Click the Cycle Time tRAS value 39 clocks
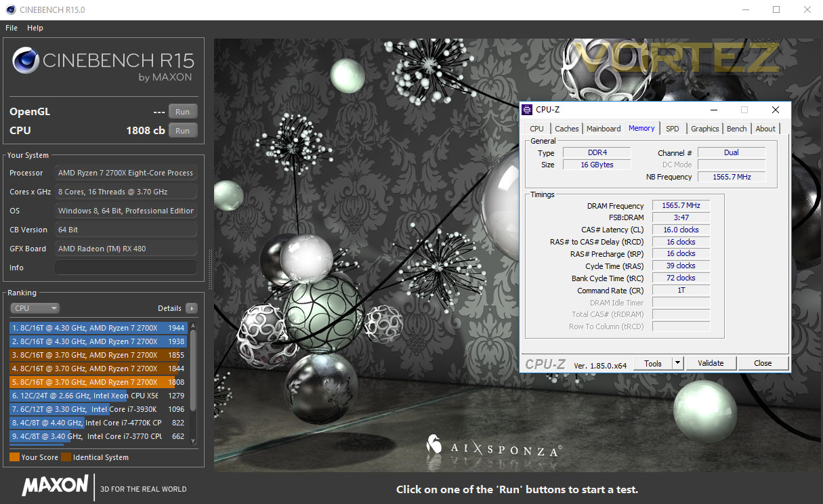The height and width of the screenshot is (504, 823). pos(681,266)
